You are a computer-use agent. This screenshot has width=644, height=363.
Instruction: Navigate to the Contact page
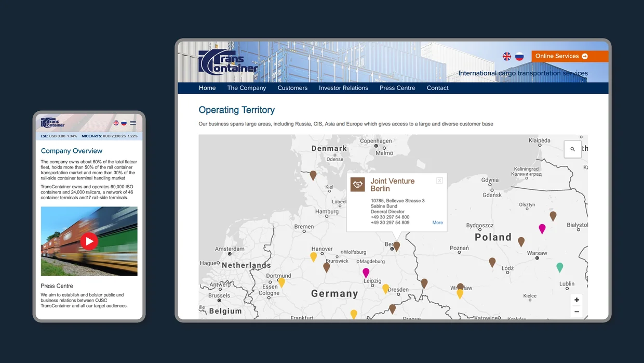[437, 88]
